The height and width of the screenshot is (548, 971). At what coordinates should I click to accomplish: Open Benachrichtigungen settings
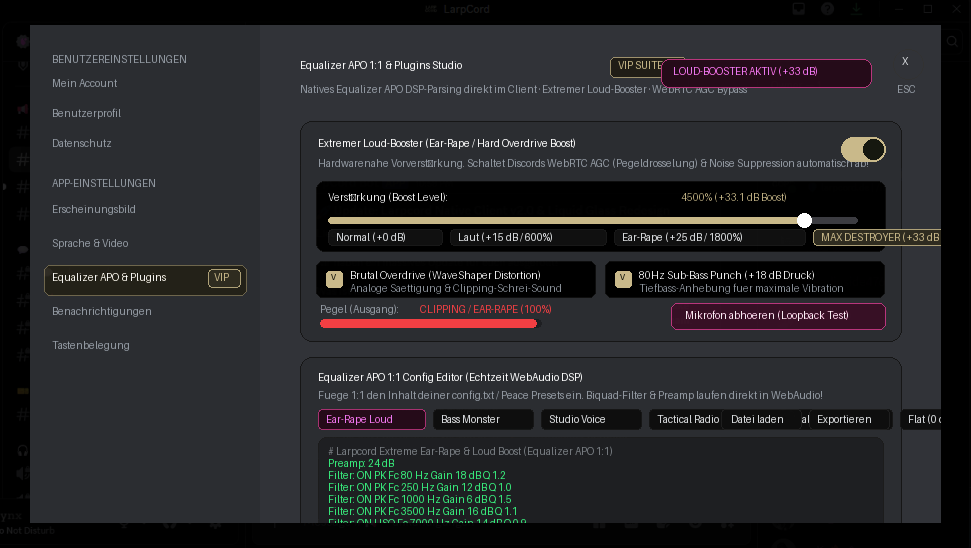pyautogui.click(x=102, y=311)
